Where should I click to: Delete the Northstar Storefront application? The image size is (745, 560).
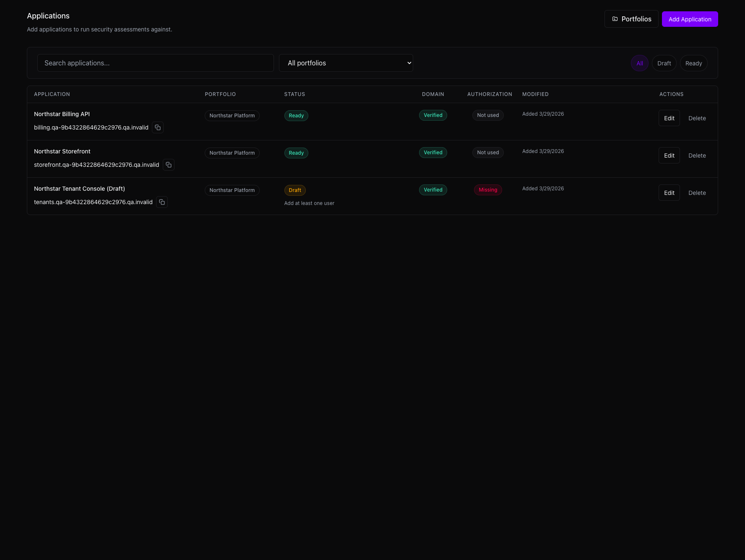(697, 156)
